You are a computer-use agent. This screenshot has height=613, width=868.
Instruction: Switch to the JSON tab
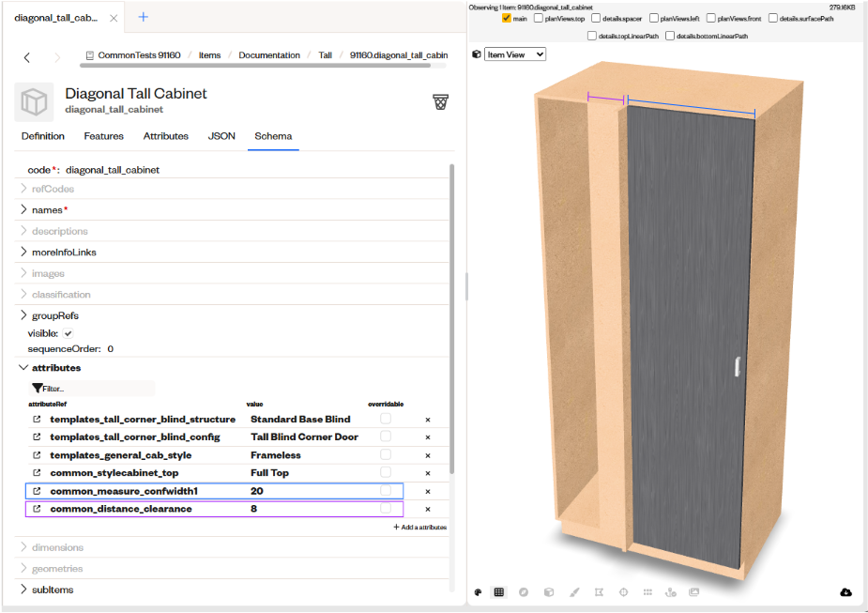tap(221, 136)
